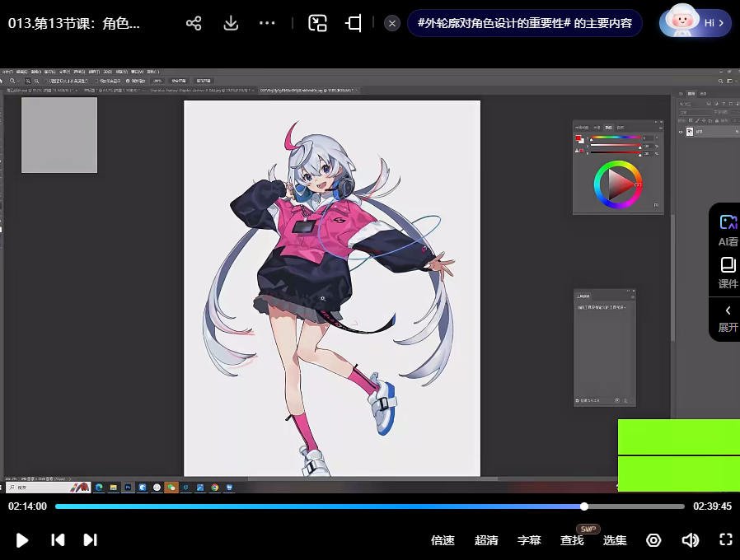Skip to the next episode

[91, 539]
